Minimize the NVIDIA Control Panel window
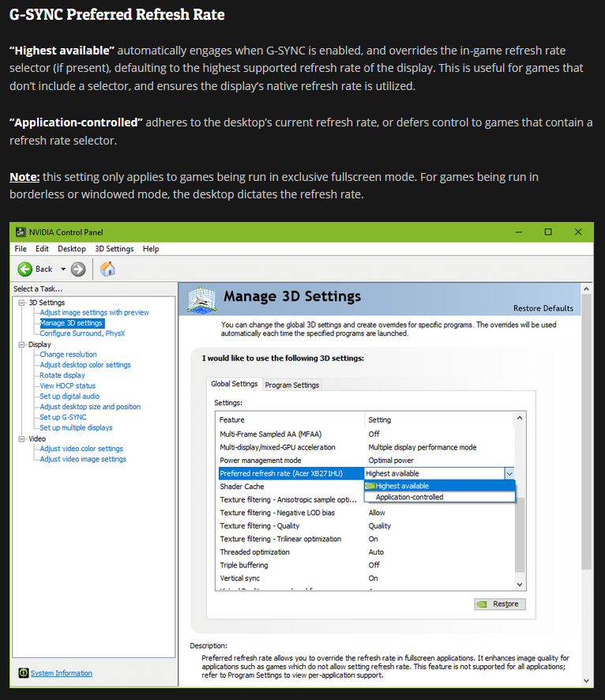Viewport: 605px width, 700px height. click(x=518, y=231)
